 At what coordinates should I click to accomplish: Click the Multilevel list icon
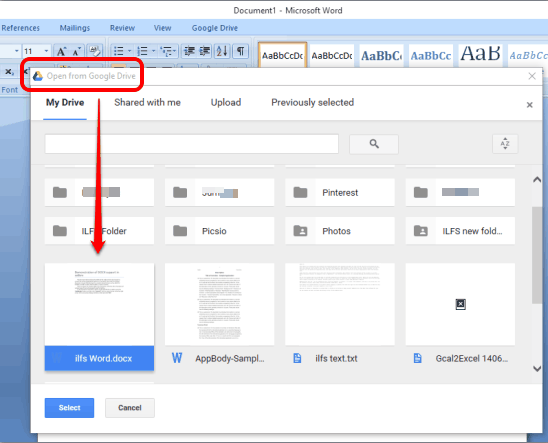[x=166, y=51]
